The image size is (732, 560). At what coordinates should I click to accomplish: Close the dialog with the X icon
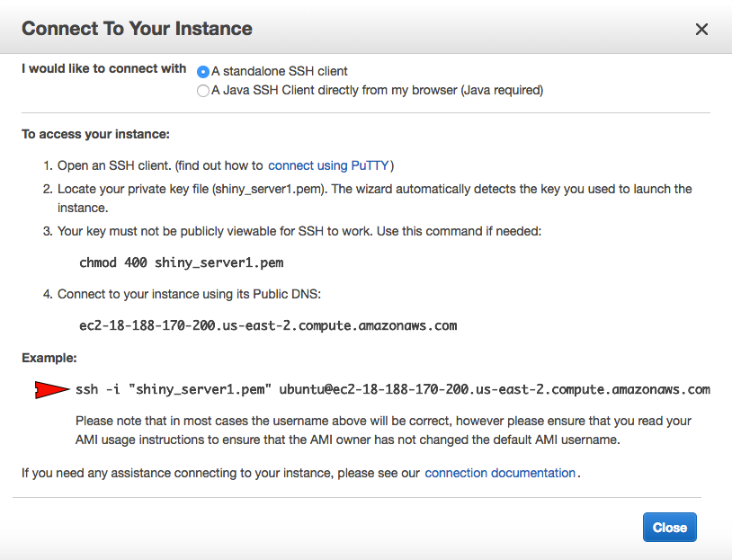click(701, 30)
